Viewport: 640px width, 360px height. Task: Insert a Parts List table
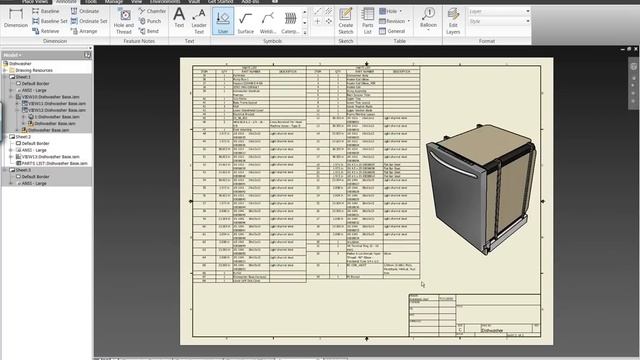coord(367,21)
